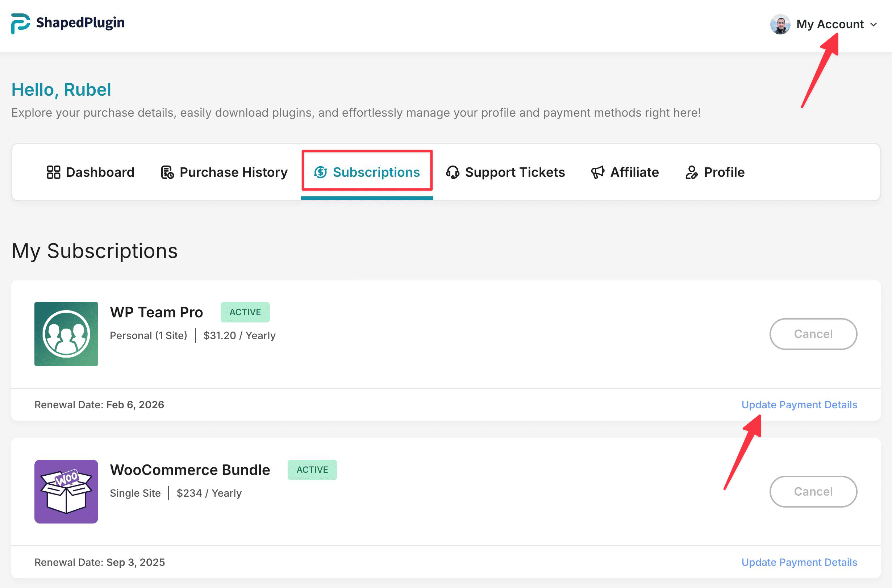Click the WP Team Pro plugin thumbnail
Screen dimensions: 892x588
[66, 334]
